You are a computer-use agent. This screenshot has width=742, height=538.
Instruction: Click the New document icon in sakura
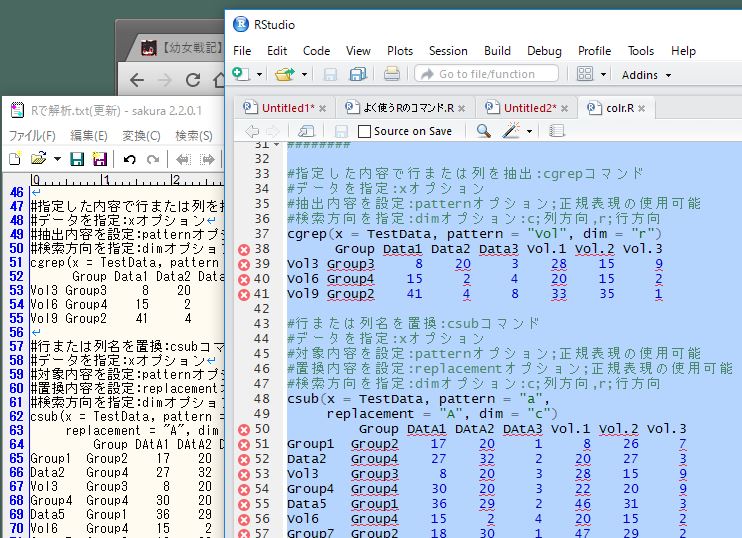point(15,159)
